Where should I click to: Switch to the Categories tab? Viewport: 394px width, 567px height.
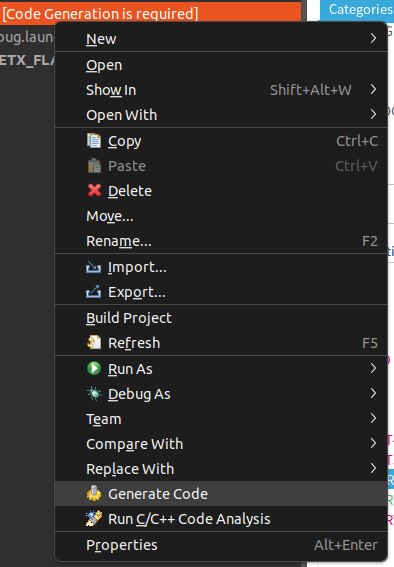coord(360,10)
